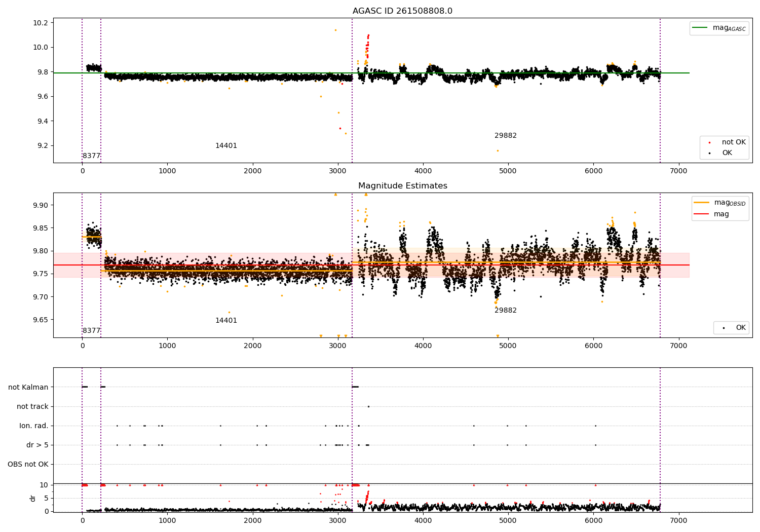Click the '8377' annotation in the top plot
This screenshot has height=532, width=760.
pyautogui.click(x=92, y=156)
